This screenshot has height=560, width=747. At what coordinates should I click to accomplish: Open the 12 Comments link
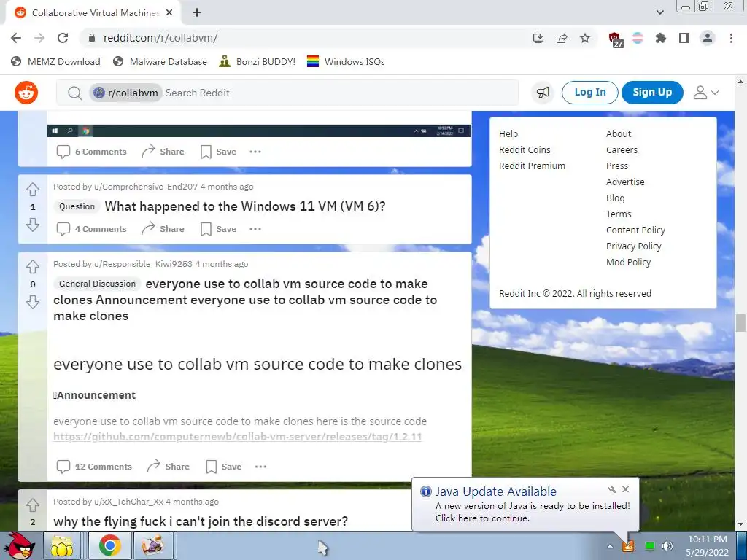coord(94,467)
